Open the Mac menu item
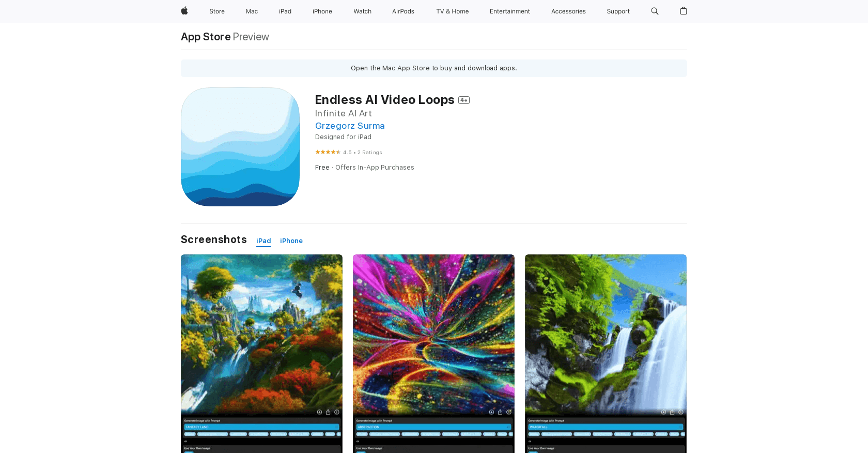Image resolution: width=868 pixels, height=453 pixels. point(252,11)
